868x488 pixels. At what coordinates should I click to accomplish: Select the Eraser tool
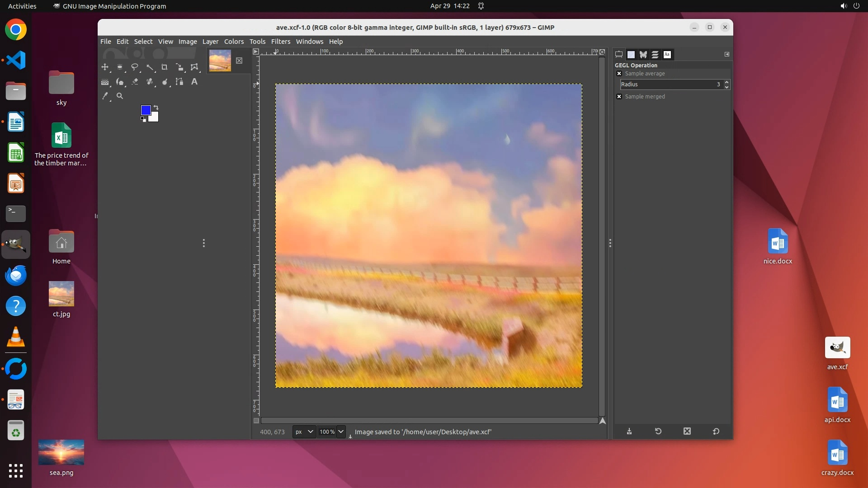coord(135,82)
